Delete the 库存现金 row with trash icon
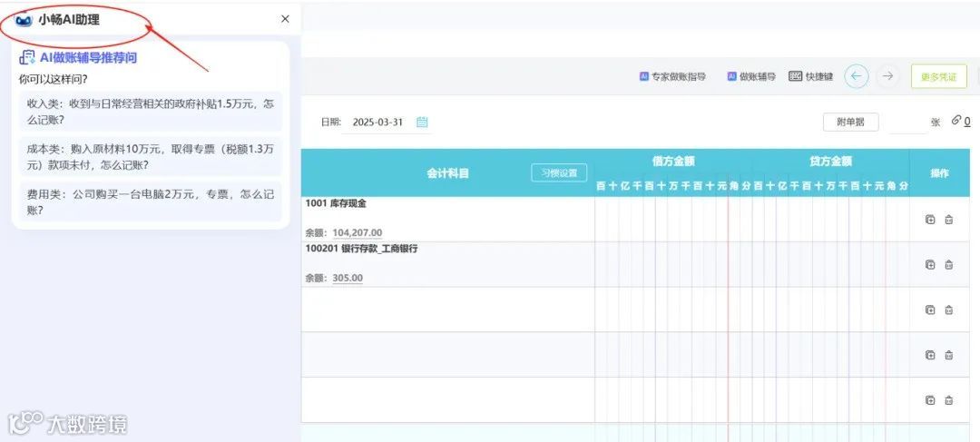The width and height of the screenshot is (980, 442). (949, 220)
